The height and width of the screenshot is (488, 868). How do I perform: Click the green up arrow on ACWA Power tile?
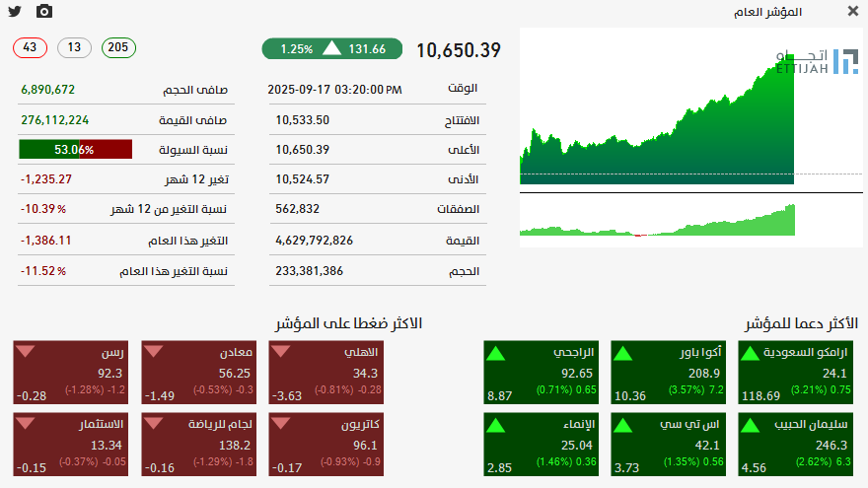[x=622, y=354]
